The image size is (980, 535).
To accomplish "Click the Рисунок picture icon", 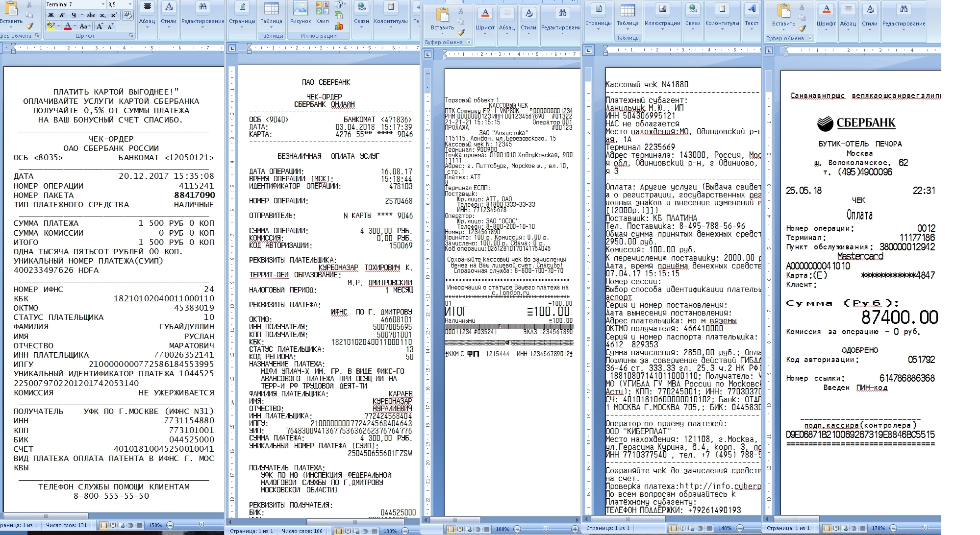I will (300, 14).
